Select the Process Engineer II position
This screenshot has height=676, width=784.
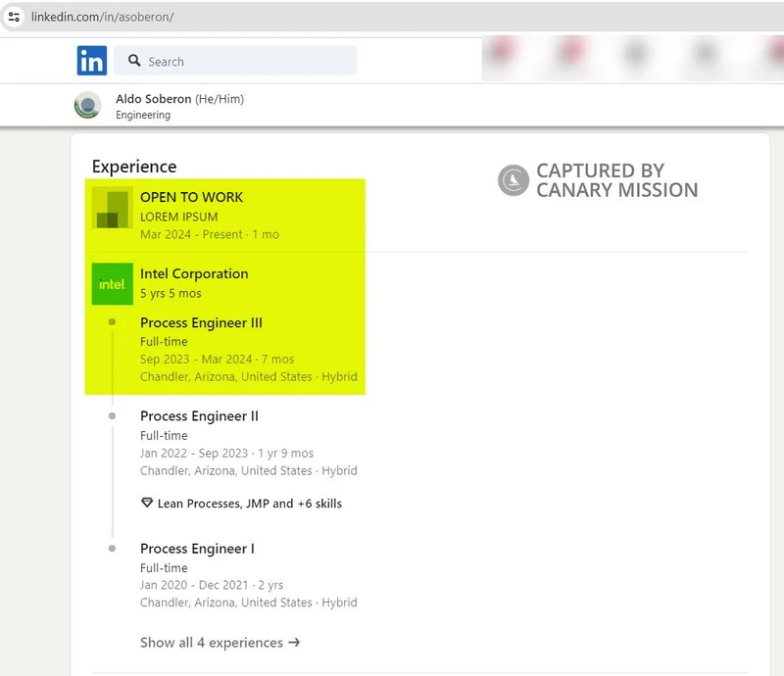(x=199, y=415)
